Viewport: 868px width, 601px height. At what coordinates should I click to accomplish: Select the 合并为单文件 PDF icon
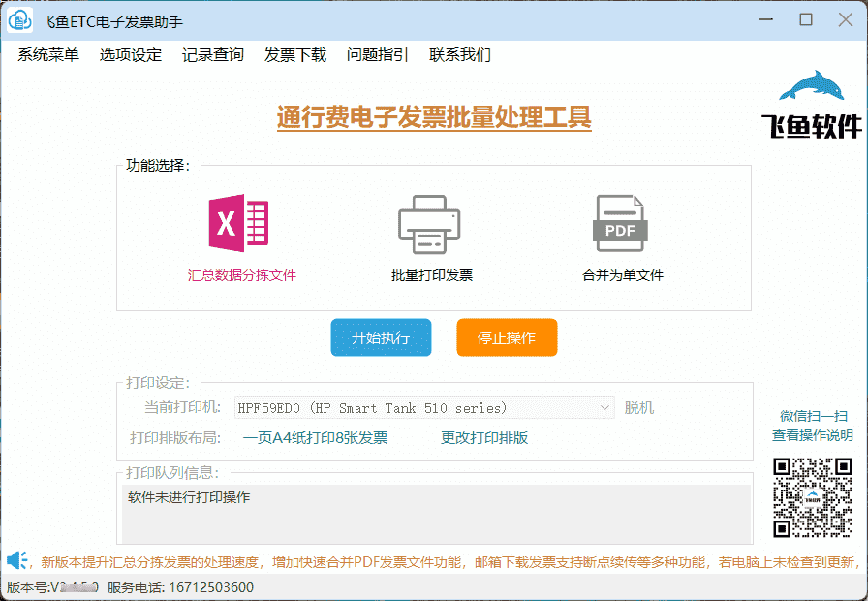621,222
